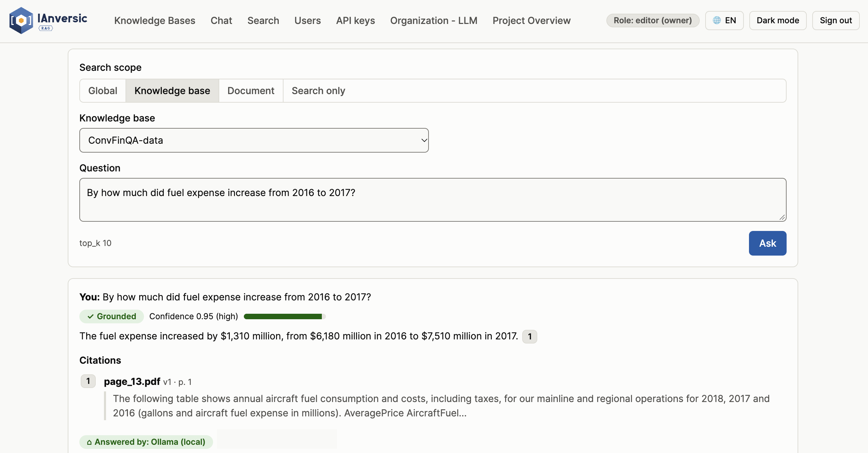Viewport: 868px width, 453px height.
Task: Navigate to API keys
Action: pos(355,21)
